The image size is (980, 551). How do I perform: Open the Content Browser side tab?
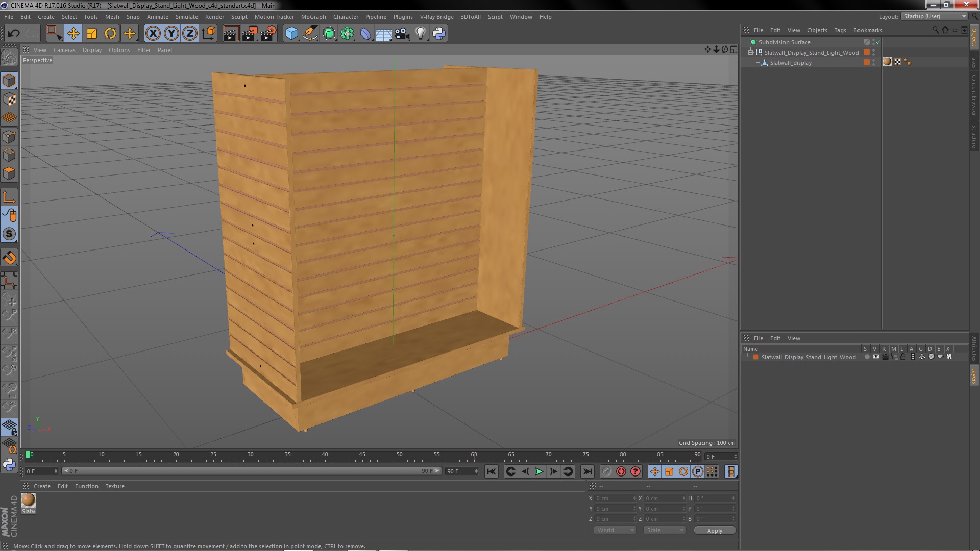(974, 95)
